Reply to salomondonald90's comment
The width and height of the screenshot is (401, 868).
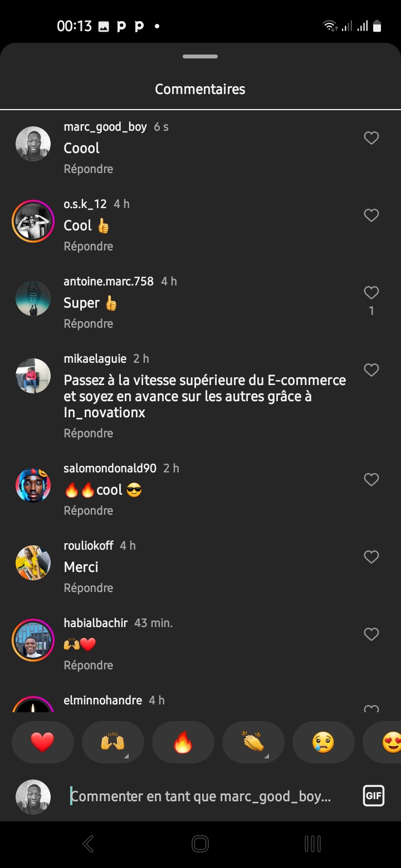point(89,510)
